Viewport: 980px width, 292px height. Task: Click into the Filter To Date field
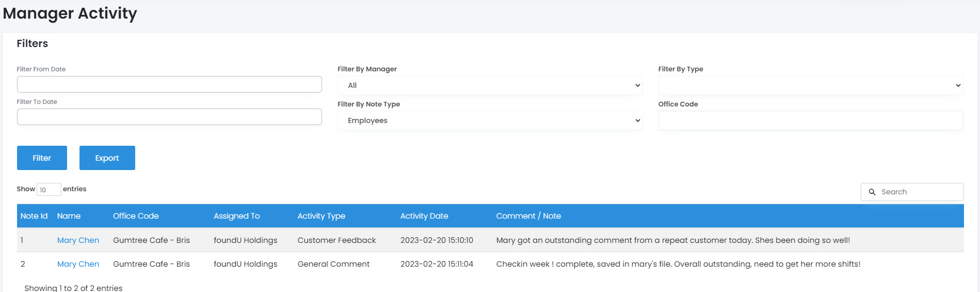(169, 117)
